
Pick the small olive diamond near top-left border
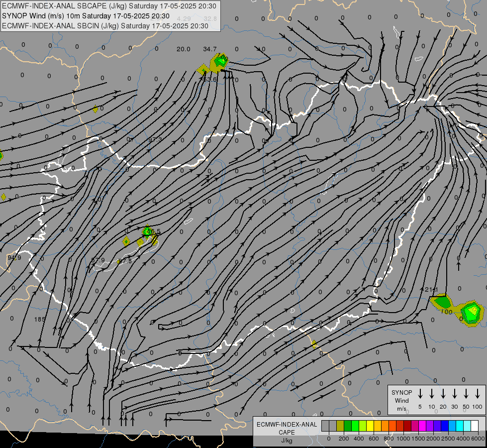(x=96, y=109)
